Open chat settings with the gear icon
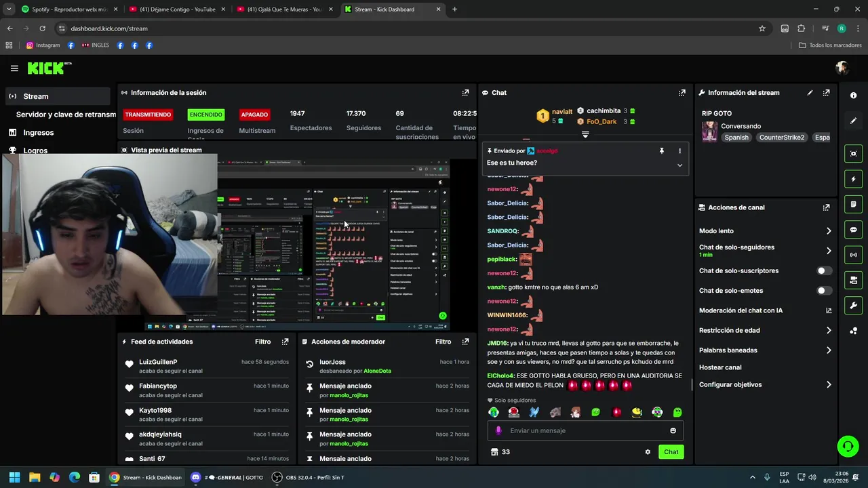 (648, 452)
